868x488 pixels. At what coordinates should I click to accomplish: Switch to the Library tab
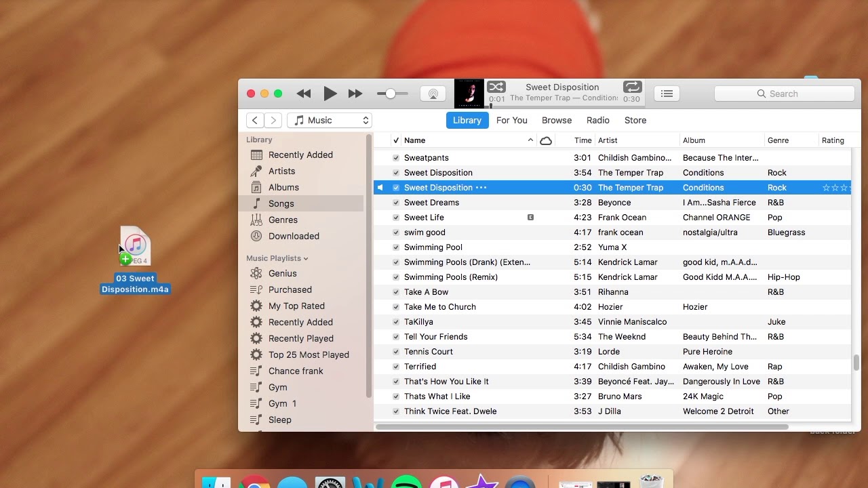pos(467,120)
